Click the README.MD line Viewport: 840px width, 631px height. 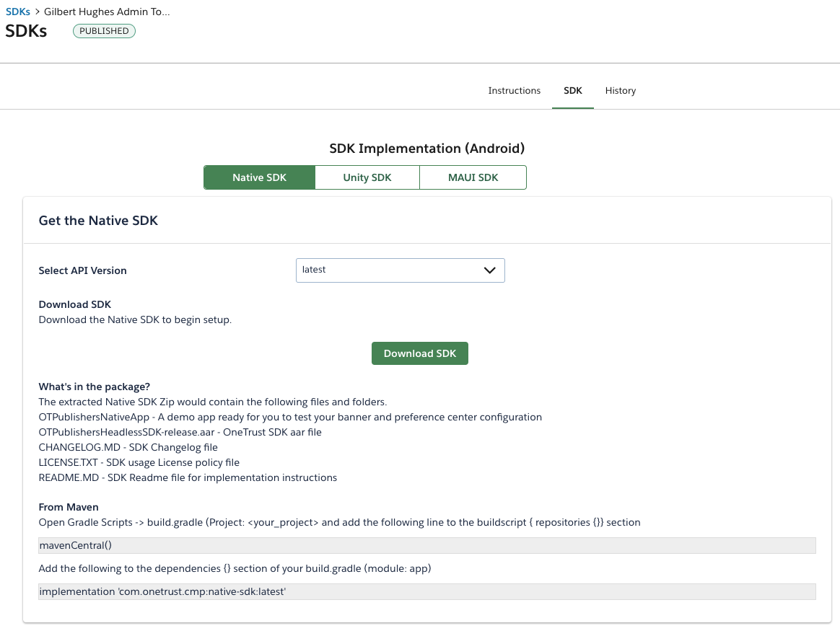(x=188, y=477)
